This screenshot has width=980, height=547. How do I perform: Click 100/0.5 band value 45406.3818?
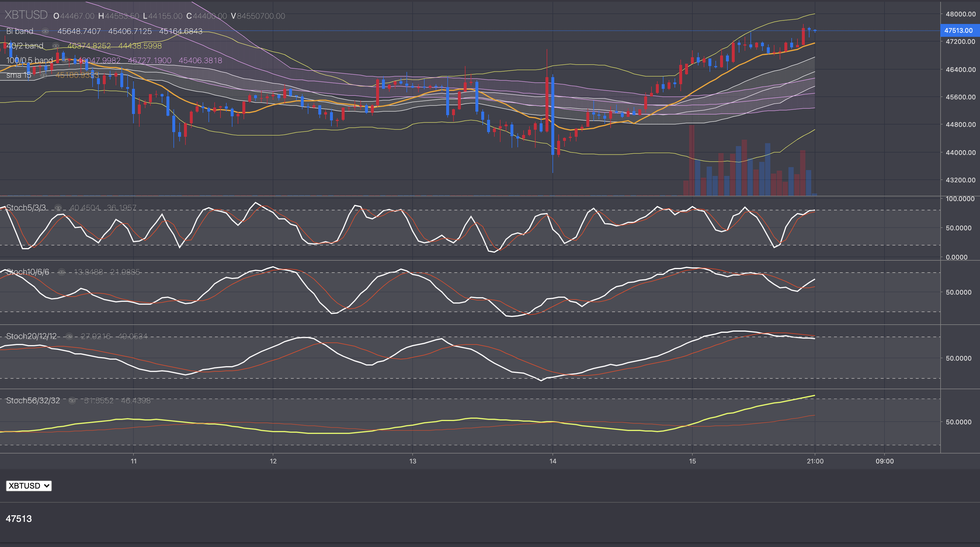point(201,60)
